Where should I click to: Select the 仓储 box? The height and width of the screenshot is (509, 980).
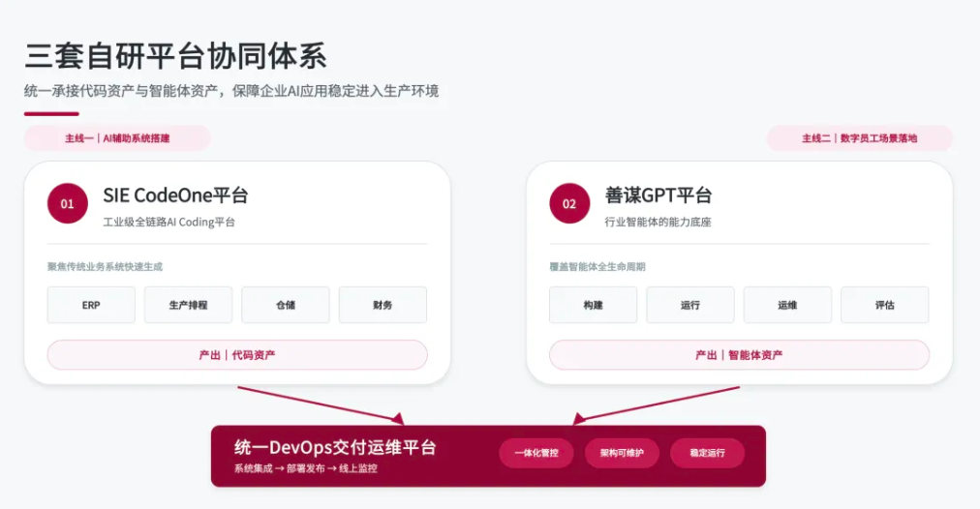pos(286,305)
